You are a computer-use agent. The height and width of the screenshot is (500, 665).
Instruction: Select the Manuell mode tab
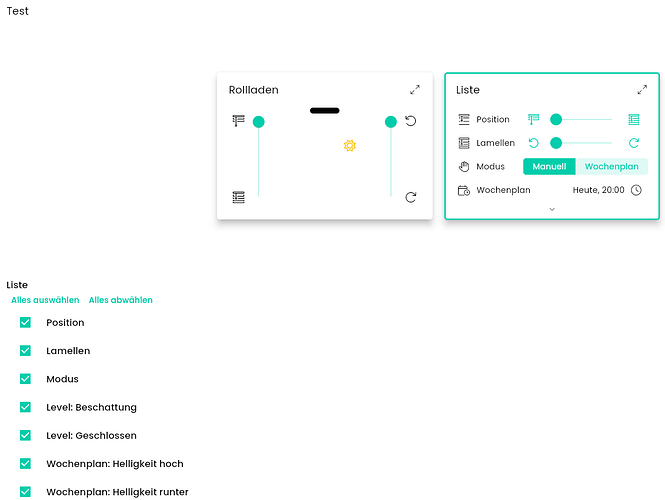[x=549, y=167]
